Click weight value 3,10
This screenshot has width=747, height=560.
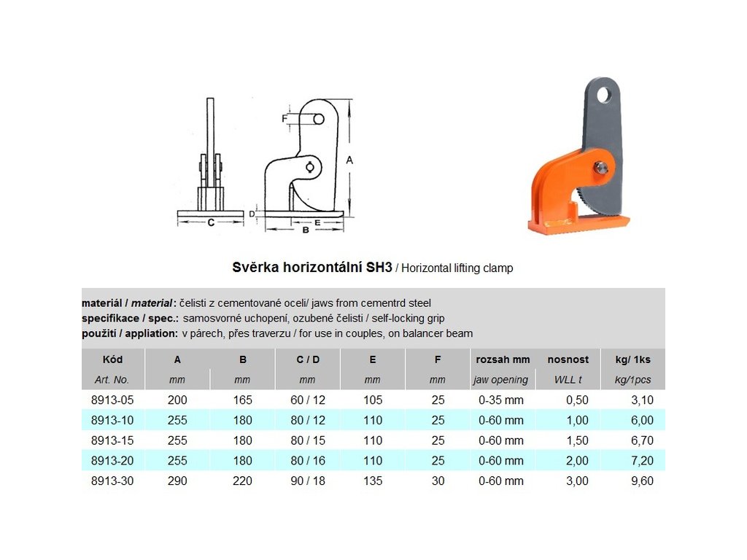coord(642,400)
